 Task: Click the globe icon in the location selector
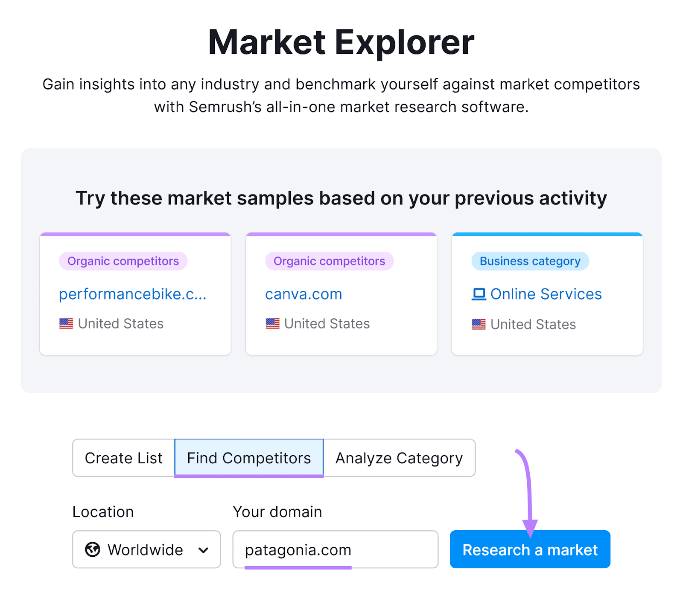(x=93, y=549)
